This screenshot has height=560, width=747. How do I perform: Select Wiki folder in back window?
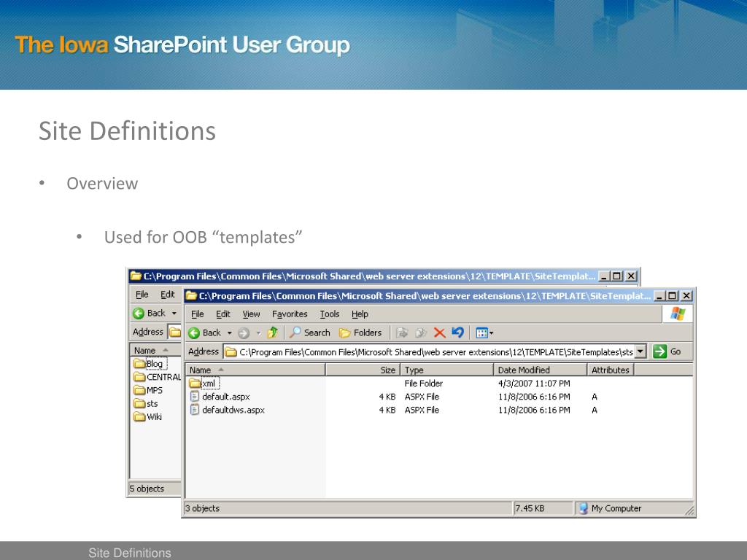point(147,417)
